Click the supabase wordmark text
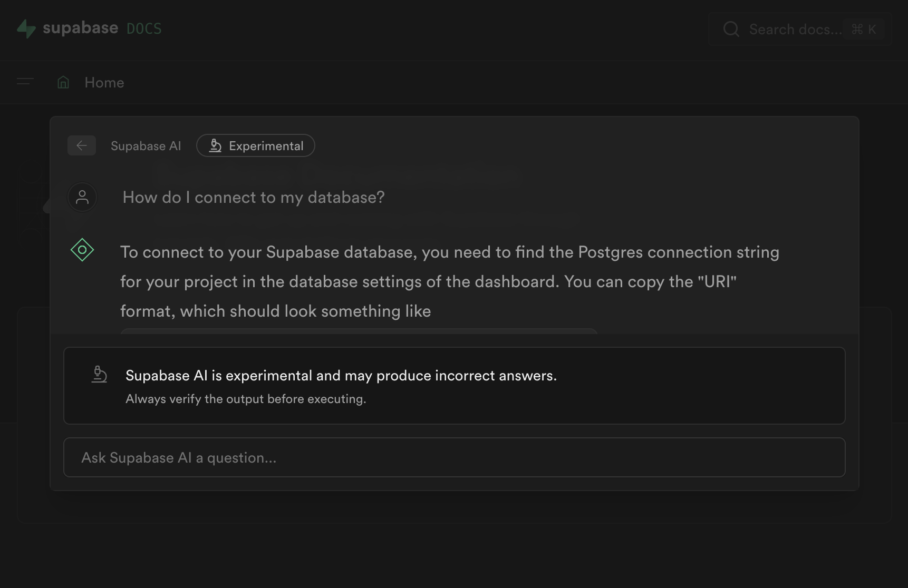The height and width of the screenshot is (588, 908). click(x=80, y=28)
